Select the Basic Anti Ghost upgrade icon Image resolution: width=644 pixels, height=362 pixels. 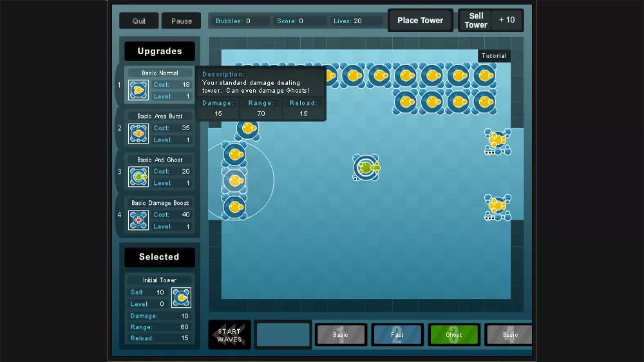click(x=138, y=176)
